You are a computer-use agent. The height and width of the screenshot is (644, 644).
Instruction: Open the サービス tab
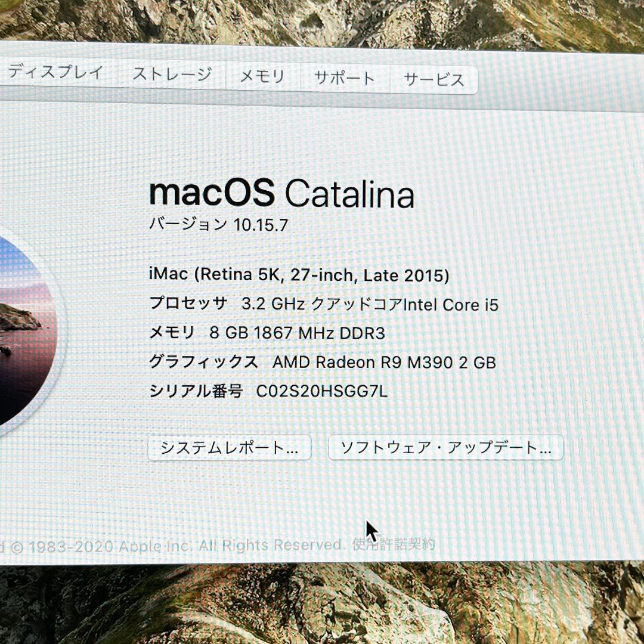(x=434, y=79)
